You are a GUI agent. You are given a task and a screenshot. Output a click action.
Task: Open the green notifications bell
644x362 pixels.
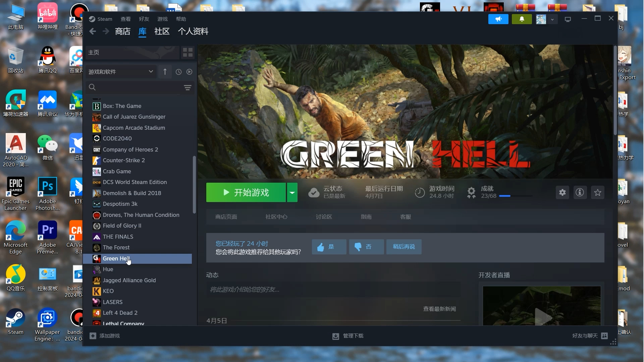522,19
